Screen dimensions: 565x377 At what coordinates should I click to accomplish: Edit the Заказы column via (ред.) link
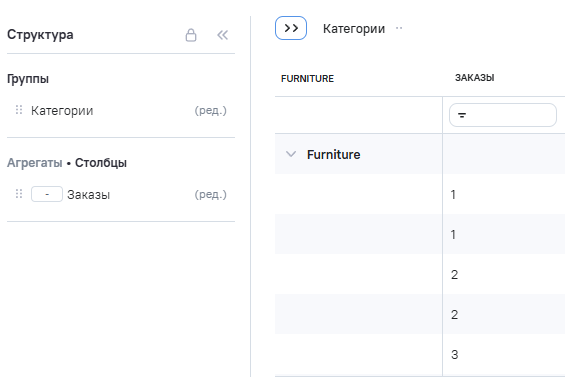point(210,194)
